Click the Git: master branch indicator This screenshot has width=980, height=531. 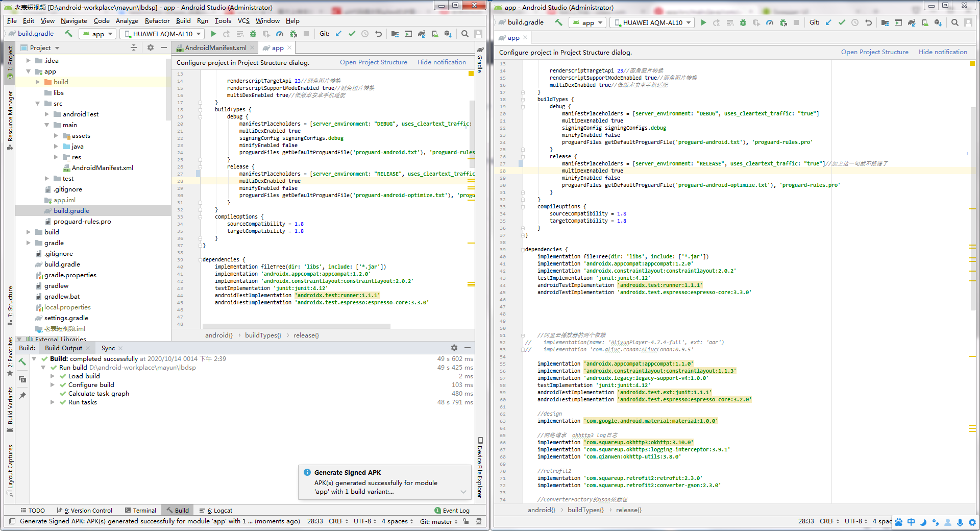(x=437, y=521)
